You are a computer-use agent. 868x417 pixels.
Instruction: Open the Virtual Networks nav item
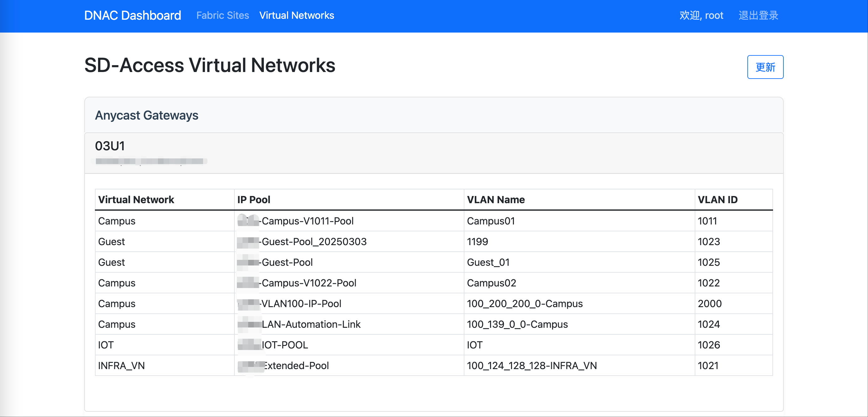[x=296, y=15]
